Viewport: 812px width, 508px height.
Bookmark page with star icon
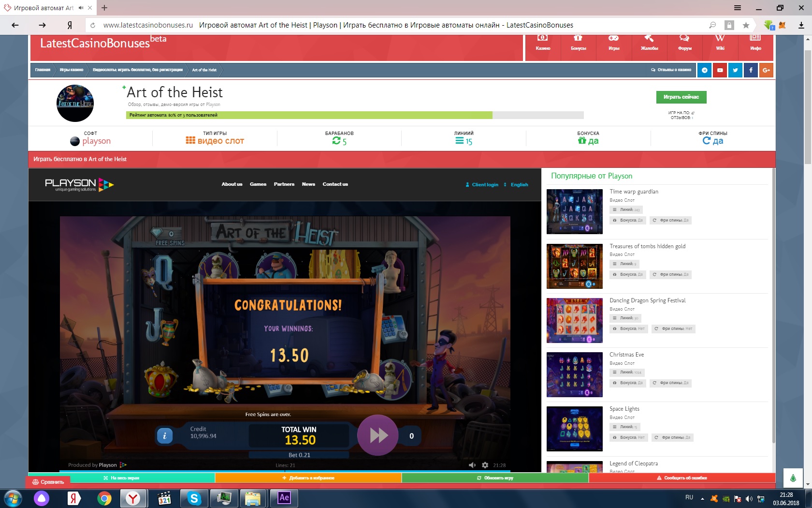click(746, 25)
